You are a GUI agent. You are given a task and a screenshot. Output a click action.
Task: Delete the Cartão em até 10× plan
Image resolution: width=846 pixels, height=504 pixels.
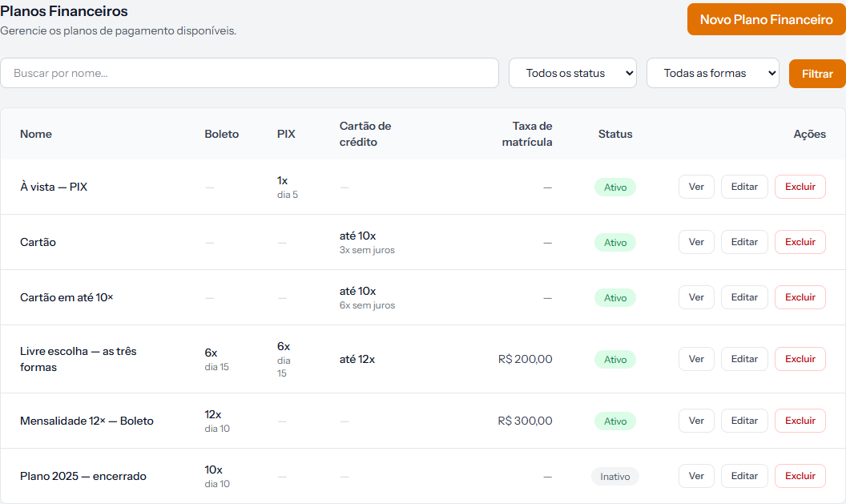(x=800, y=297)
